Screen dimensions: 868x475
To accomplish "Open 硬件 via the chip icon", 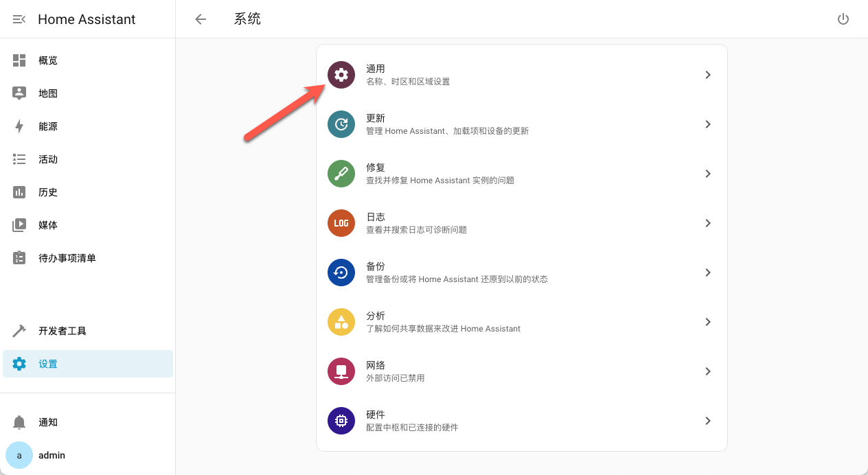I will pos(341,421).
